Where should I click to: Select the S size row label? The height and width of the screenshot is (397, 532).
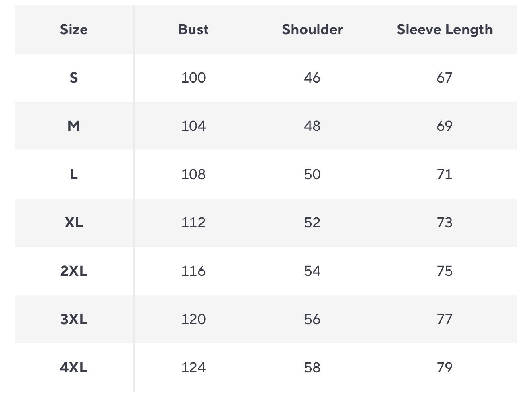74,77
